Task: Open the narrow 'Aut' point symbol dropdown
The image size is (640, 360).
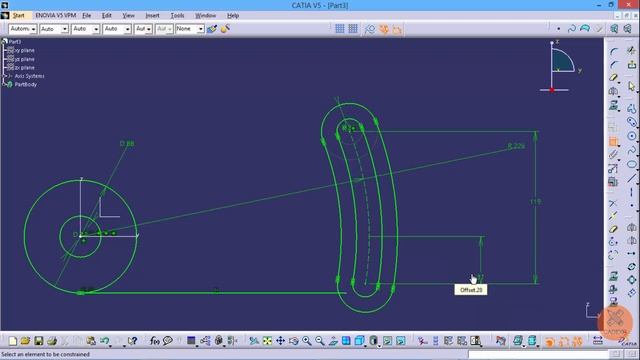Action: pos(143,29)
